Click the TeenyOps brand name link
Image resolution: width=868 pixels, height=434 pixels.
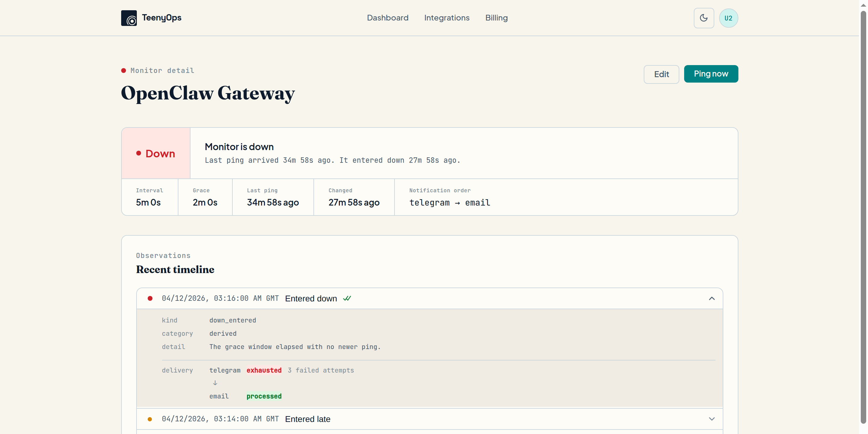[162, 18]
